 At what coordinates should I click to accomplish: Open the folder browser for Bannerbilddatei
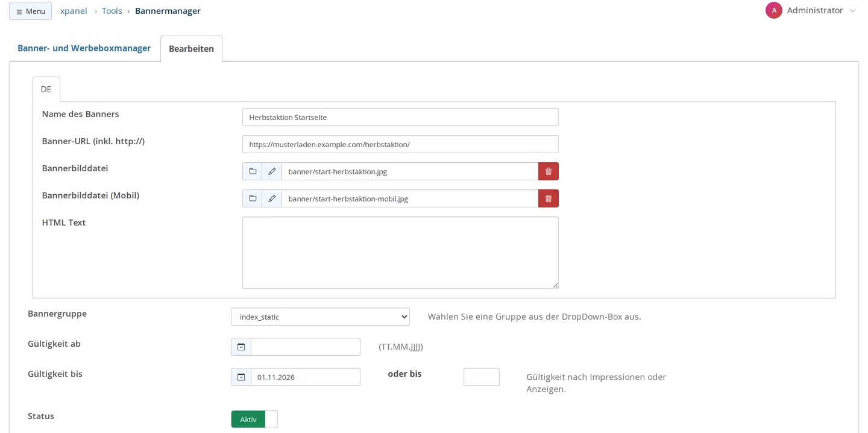coord(253,171)
